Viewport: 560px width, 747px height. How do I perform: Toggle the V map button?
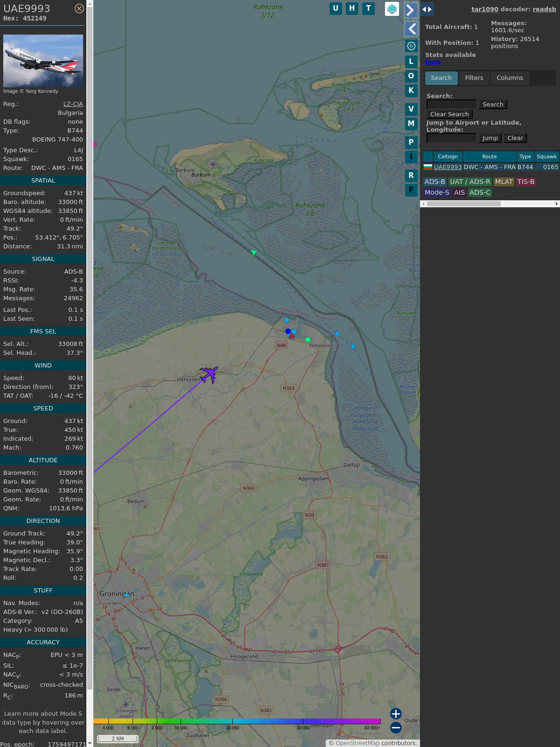pyautogui.click(x=411, y=109)
